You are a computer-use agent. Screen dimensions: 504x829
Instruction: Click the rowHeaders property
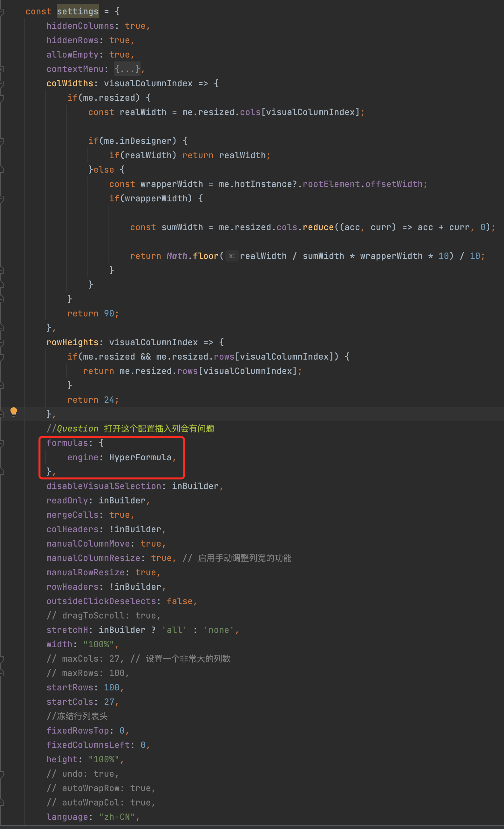pyautogui.click(x=73, y=587)
